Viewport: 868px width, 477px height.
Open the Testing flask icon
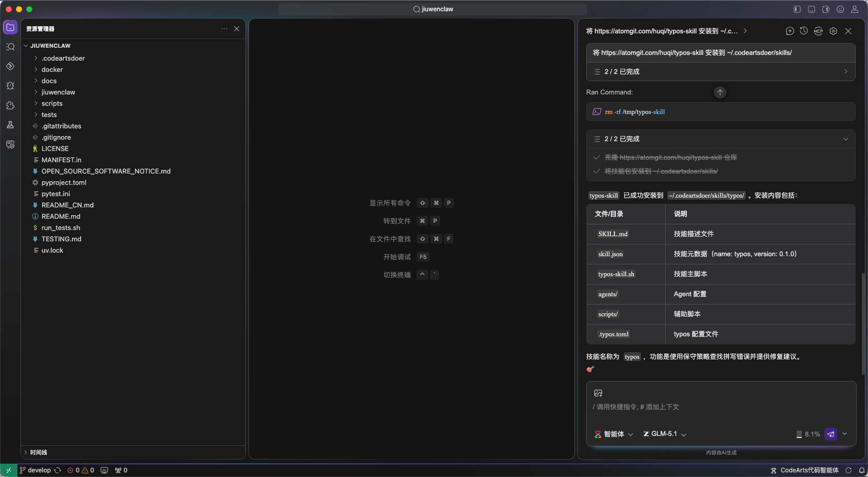[10, 125]
